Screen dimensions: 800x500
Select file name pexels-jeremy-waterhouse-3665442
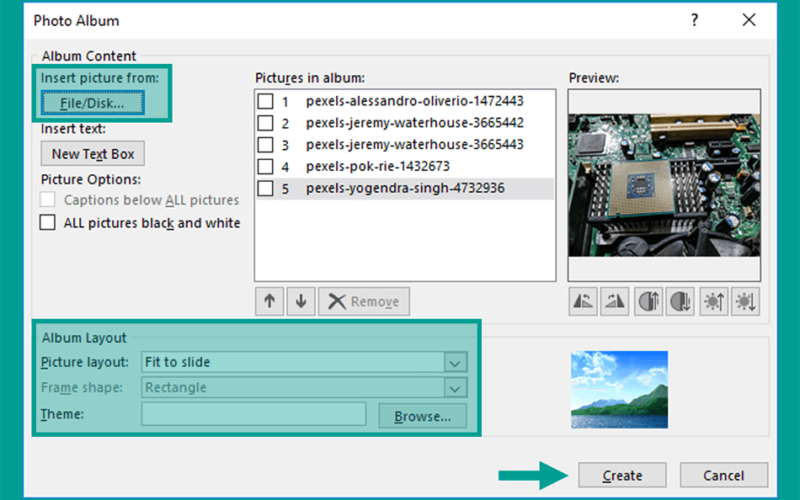click(415, 123)
